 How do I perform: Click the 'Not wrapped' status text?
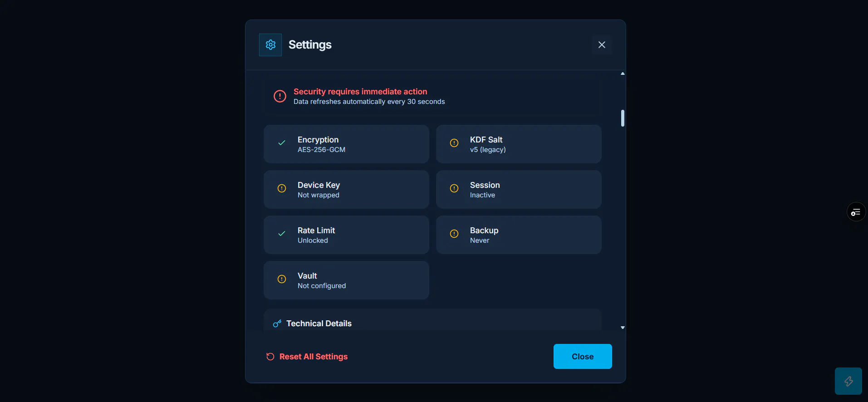[319, 195]
